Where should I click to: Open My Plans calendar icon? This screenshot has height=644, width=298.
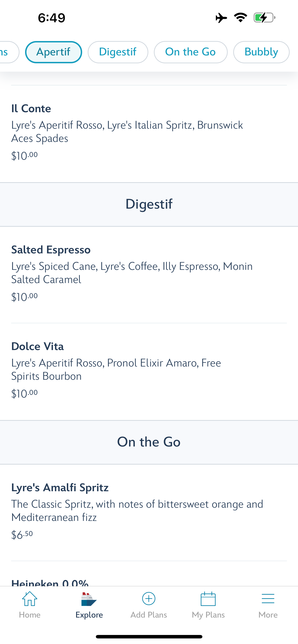208,599
